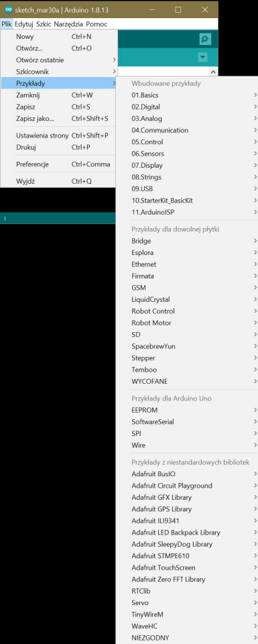Viewport: 258px width, 644px height.
Task: Open the Narzędzia menu
Action: 68,24
